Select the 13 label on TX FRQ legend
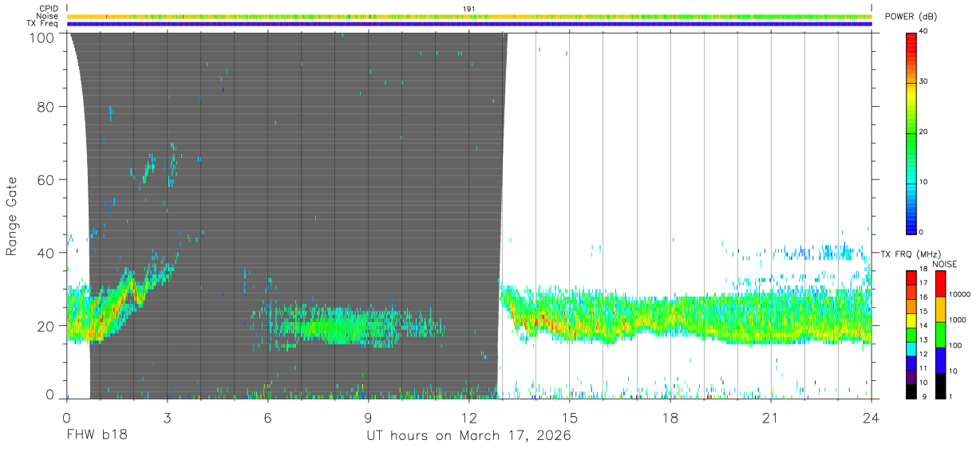Image resolution: width=980 pixels, height=452 pixels. [923, 341]
